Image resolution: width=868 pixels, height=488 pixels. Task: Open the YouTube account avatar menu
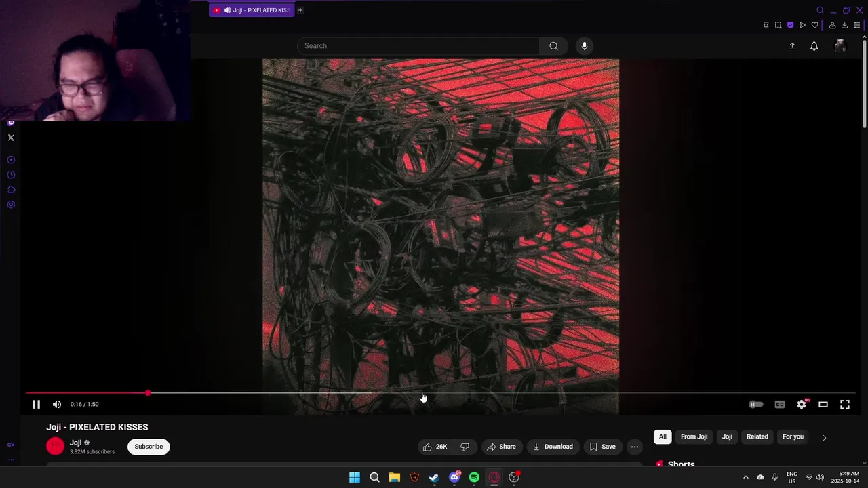(x=840, y=46)
